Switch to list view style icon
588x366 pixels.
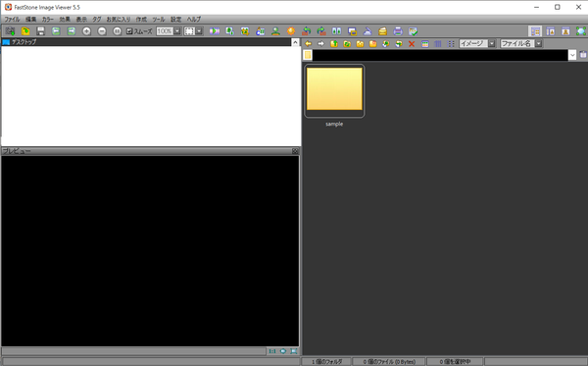point(451,44)
